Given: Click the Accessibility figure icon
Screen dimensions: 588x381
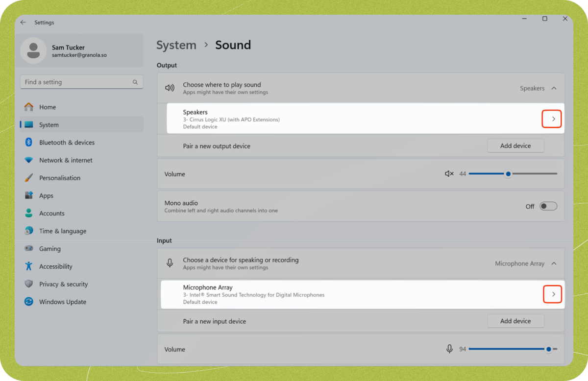Looking at the screenshot, I should 29,266.
